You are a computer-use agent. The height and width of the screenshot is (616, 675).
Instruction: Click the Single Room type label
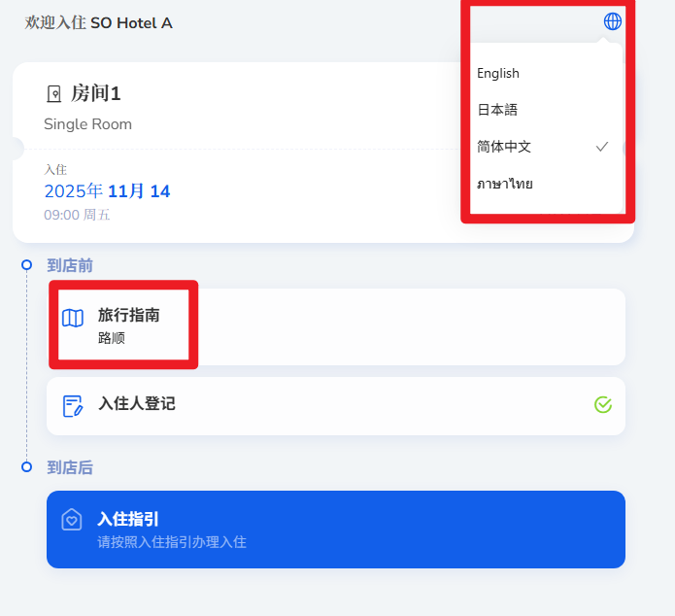point(87,124)
